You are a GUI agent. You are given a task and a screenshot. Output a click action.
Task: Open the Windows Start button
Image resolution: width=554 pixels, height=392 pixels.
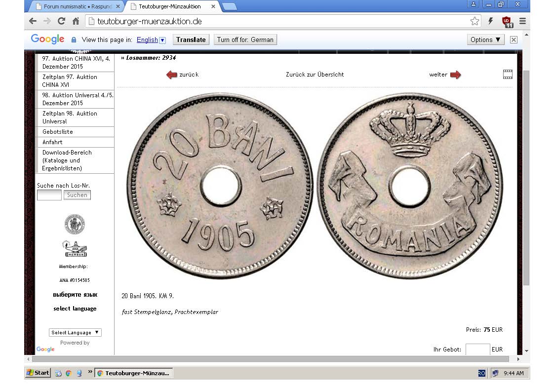[x=39, y=373]
